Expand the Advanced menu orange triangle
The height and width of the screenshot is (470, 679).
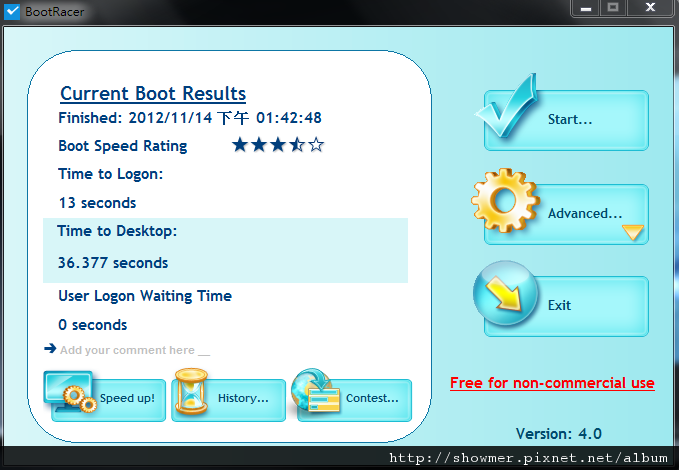(x=633, y=232)
